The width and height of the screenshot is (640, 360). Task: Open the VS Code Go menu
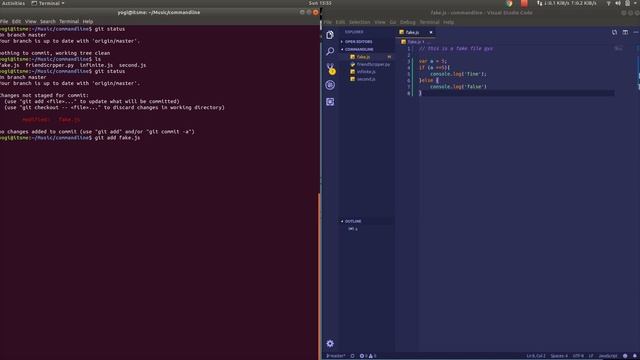393,22
